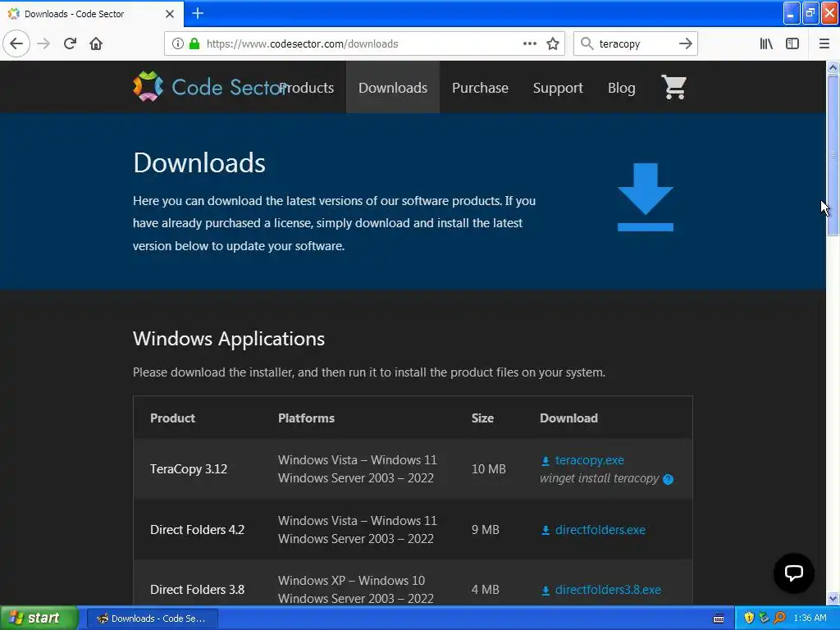Open the on-screen keyboard taskbar icon
Viewport: 840px width, 630px height.
click(719, 619)
